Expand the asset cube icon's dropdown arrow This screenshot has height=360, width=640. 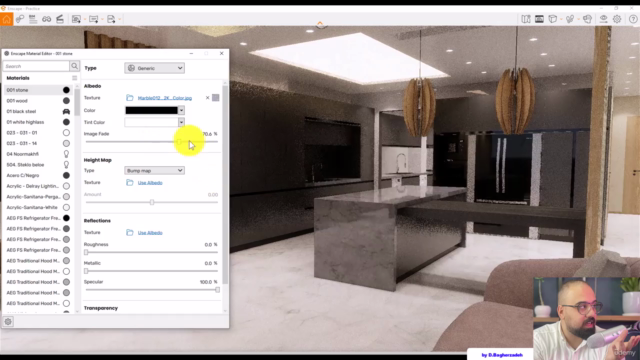(x=561, y=19)
